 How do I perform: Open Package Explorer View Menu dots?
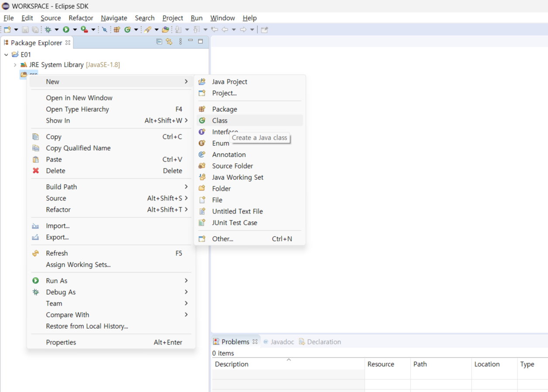coord(180,41)
